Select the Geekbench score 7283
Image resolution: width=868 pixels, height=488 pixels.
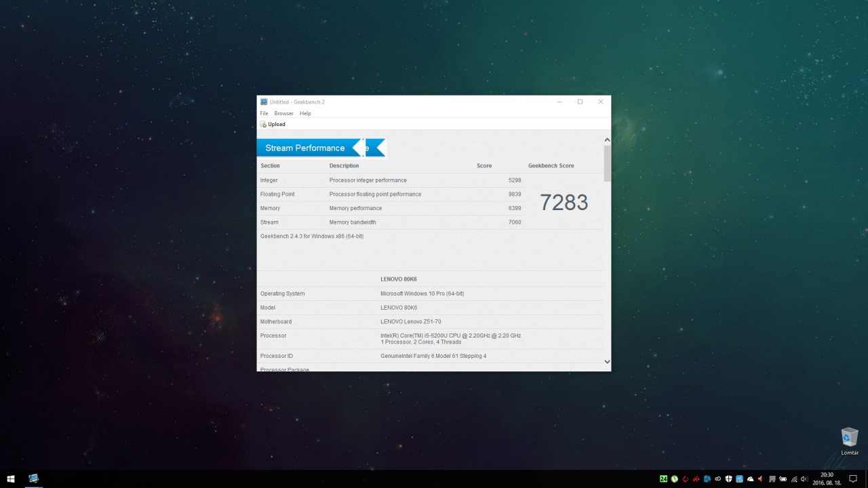(x=564, y=202)
